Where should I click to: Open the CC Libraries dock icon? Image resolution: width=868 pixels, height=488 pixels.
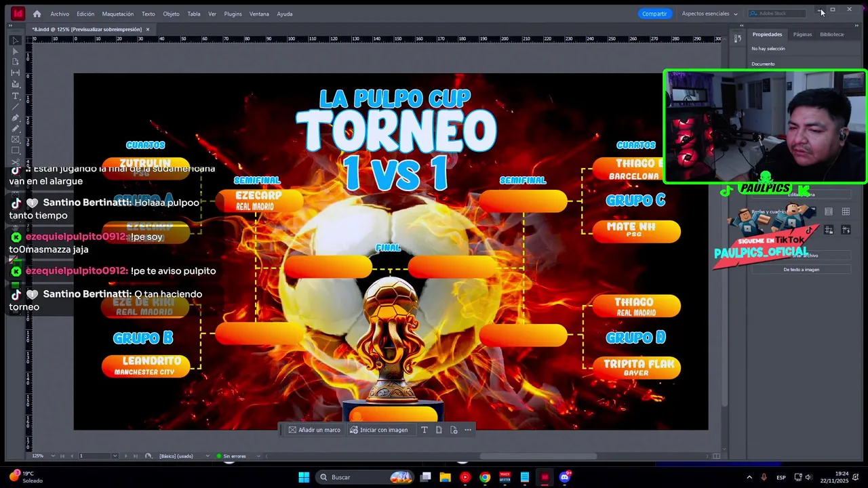click(738, 39)
